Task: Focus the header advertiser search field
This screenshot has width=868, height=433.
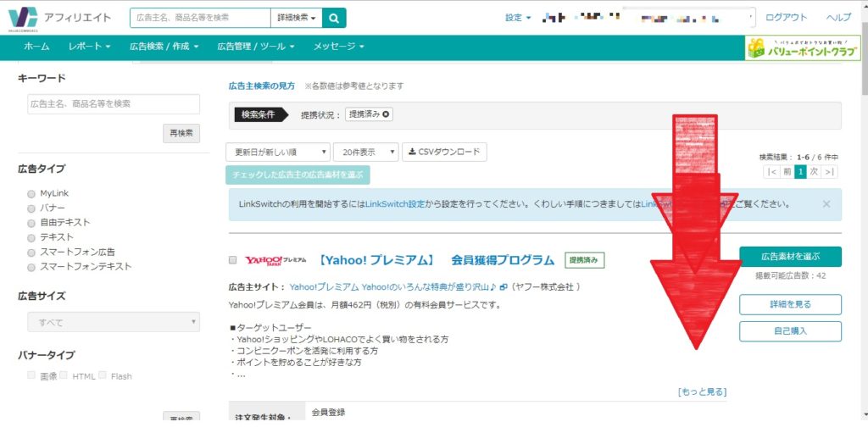Action: [x=200, y=18]
